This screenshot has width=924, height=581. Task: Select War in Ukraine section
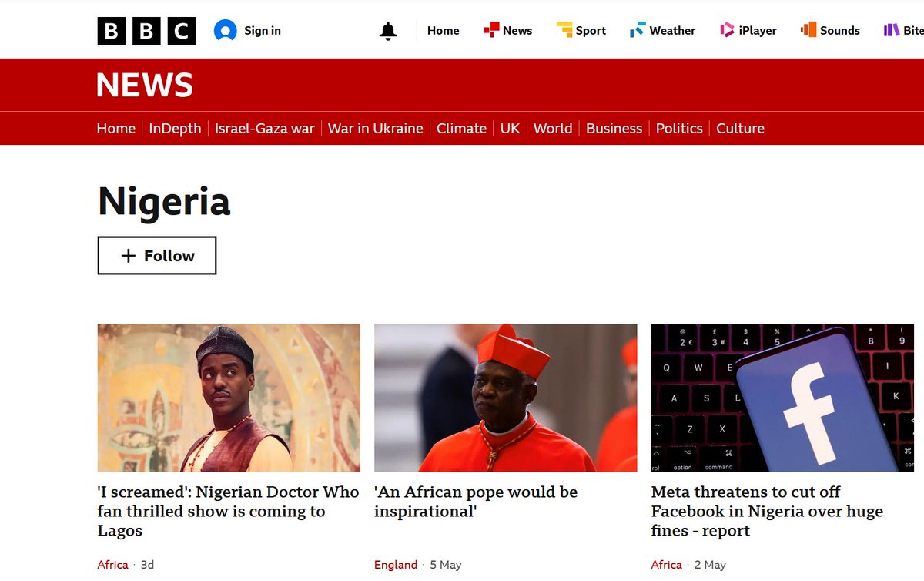pos(376,129)
